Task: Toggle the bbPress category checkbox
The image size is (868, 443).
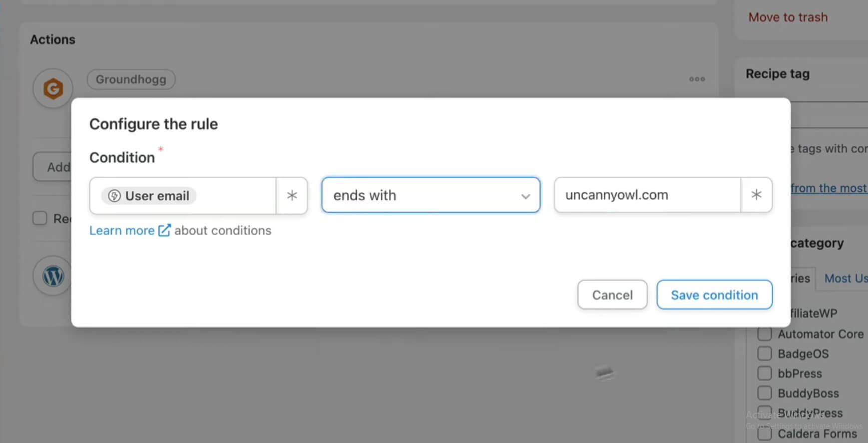Action: coord(764,373)
